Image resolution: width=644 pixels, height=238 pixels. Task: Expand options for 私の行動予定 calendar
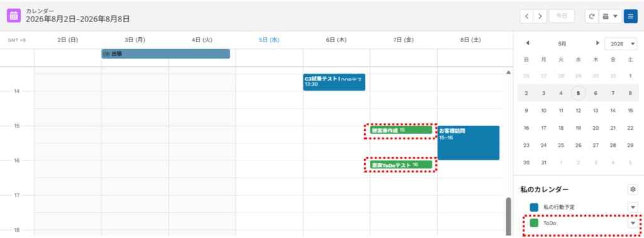point(633,207)
